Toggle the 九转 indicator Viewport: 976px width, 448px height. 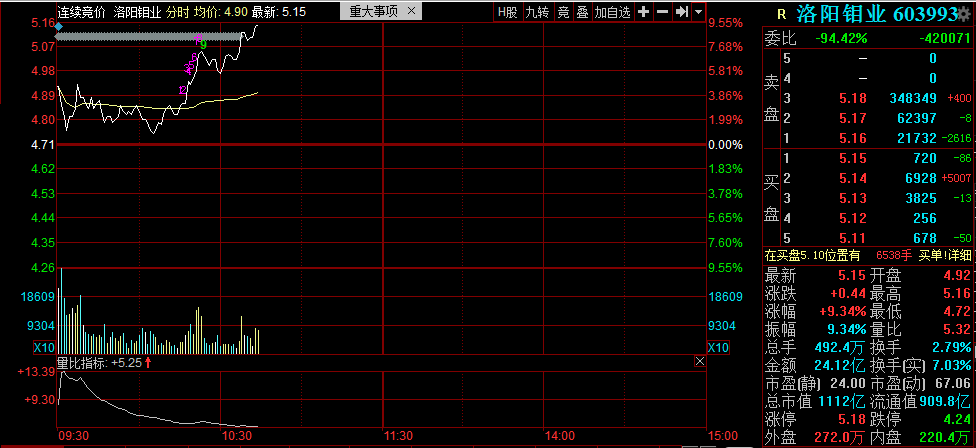click(536, 12)
